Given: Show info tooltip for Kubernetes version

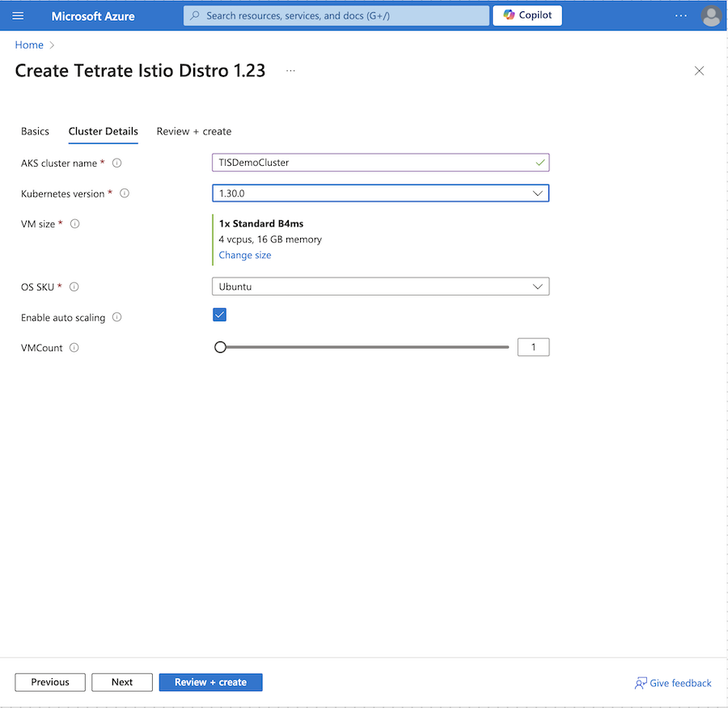Looking at the screenshot, I should [125, 193].
